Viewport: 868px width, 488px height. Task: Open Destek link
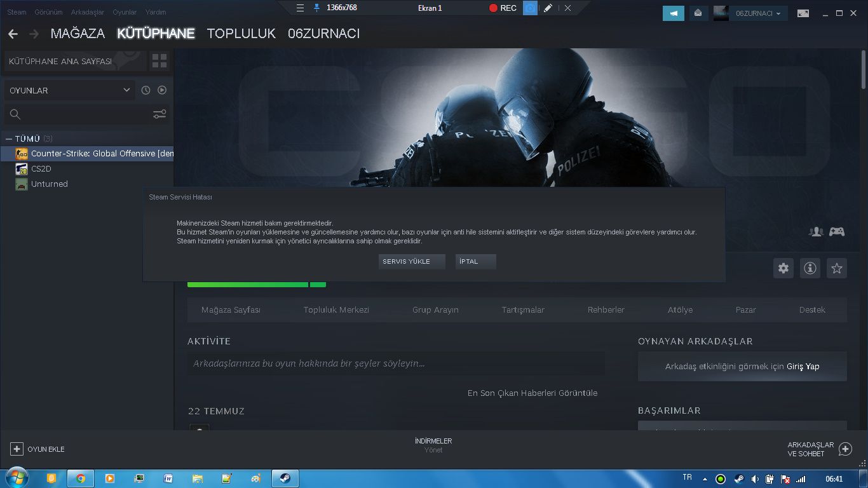click(812, 310)
